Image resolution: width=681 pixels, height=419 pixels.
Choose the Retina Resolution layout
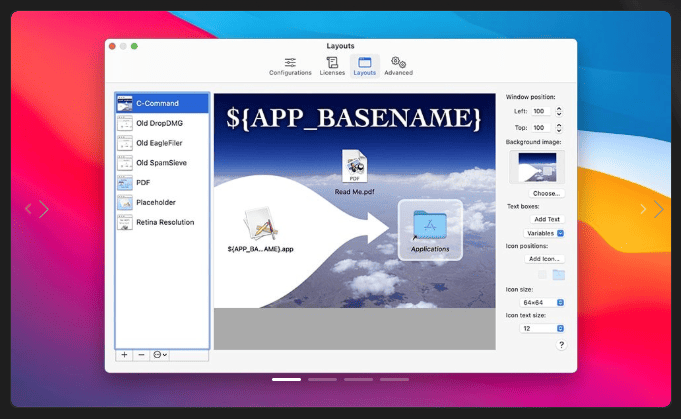pos(162,222)
